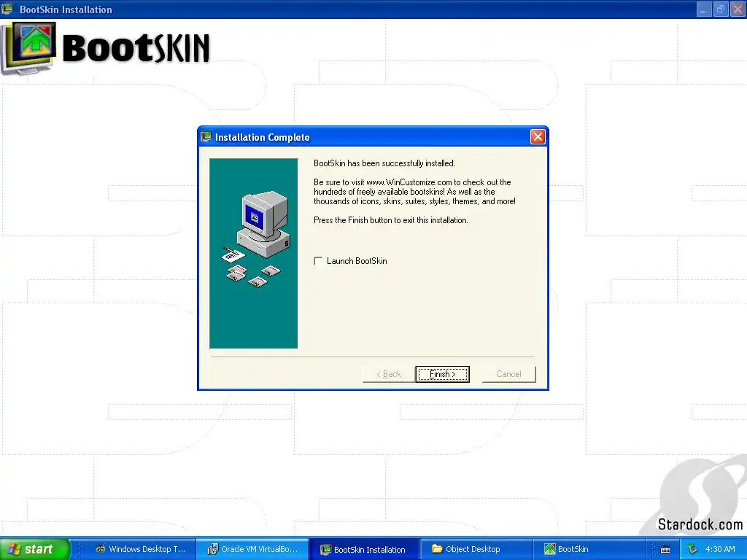The width and height of the screenshot is (747, 560).
Task: Click the network icon in system tray
Action: pos(693,550)
